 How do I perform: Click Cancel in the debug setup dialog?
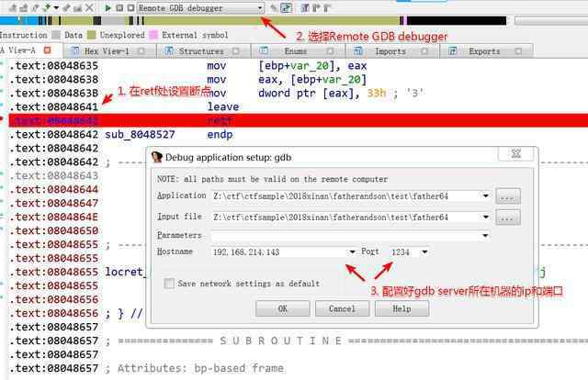point(342,308)
